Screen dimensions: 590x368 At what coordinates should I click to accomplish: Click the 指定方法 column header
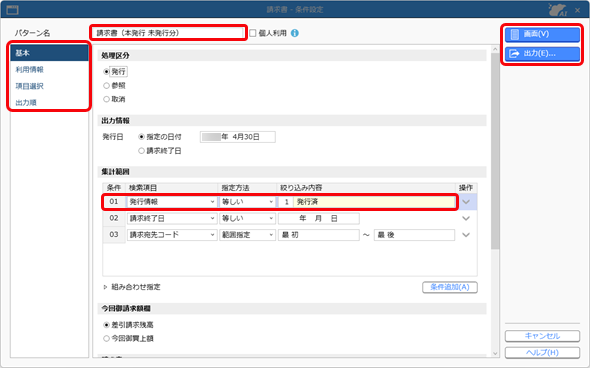point(247,188)
